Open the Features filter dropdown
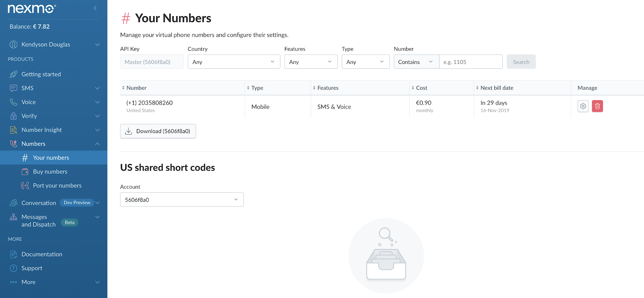Viewport: 644px width, 298px height. (311, 62)
